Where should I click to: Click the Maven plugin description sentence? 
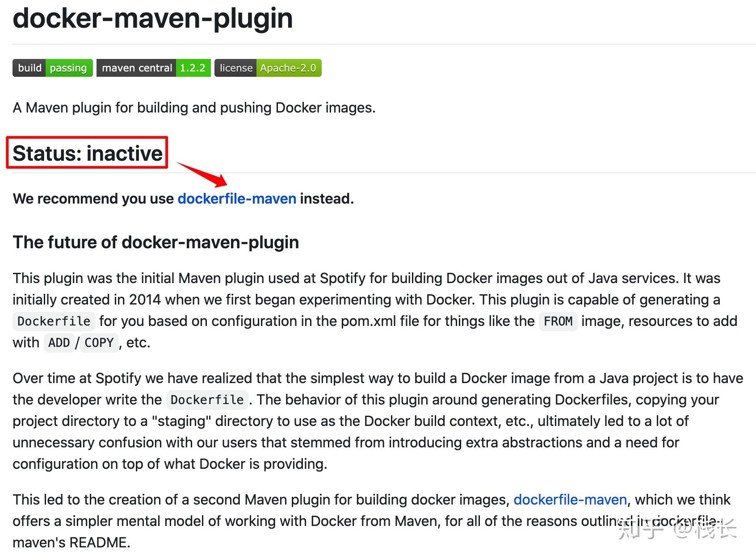coord(194,108)
